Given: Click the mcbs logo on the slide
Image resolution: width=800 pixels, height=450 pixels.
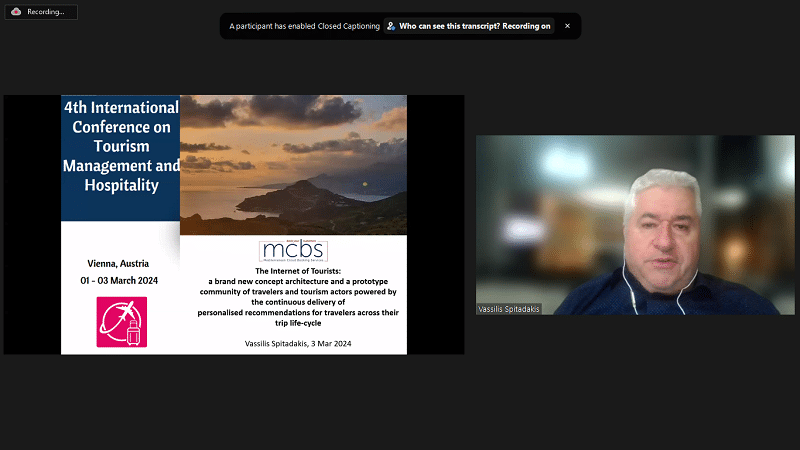Looking at the screenshot, I should coord(293,250).
